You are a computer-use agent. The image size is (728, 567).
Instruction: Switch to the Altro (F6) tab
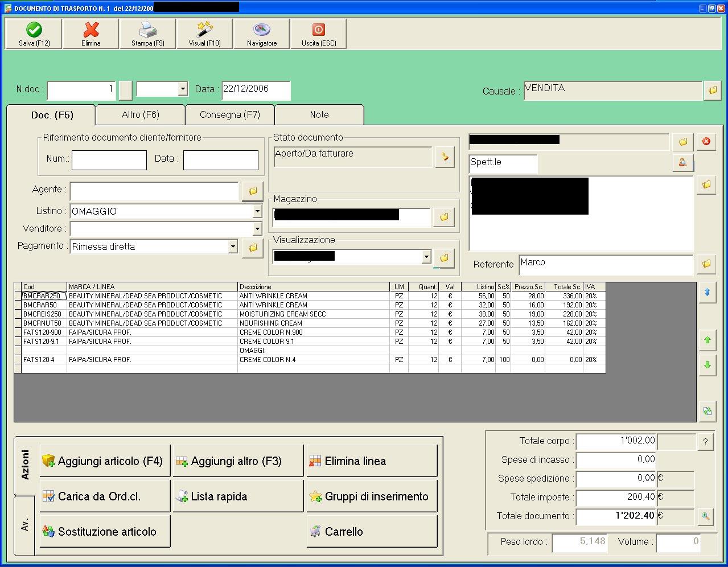(x=141, y=114)
